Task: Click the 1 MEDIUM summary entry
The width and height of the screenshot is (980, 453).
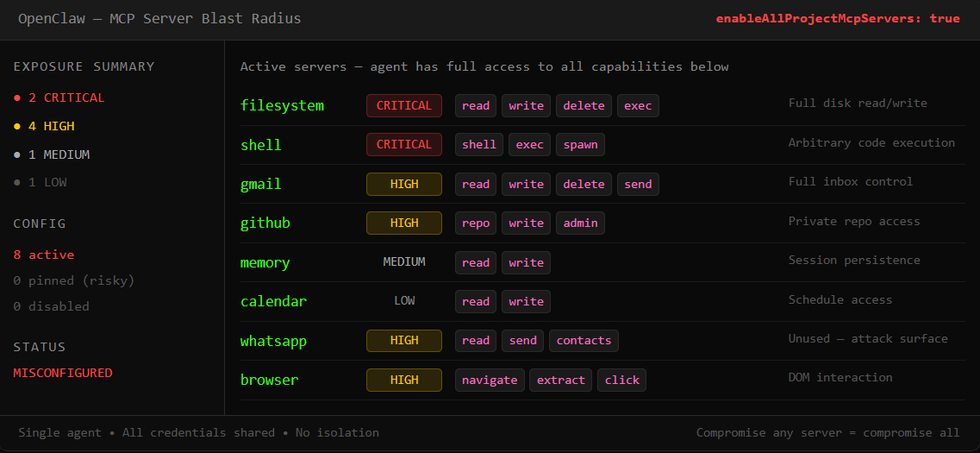Action: coord(52,154)
